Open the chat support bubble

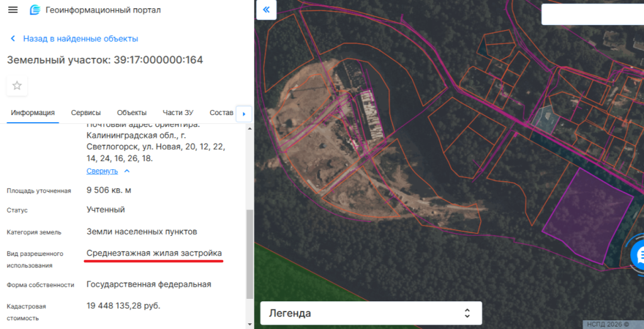pyautogui.click(x=639, y=255)
